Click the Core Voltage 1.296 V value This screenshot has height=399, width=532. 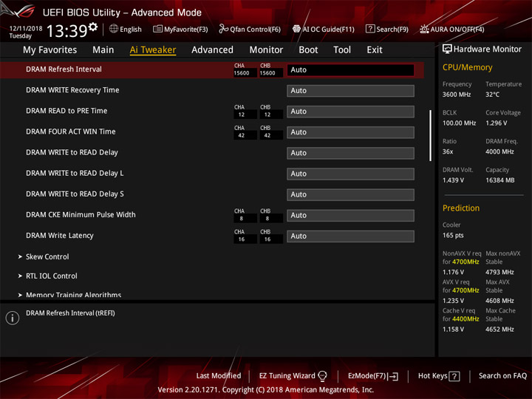[x=497, y=123]
